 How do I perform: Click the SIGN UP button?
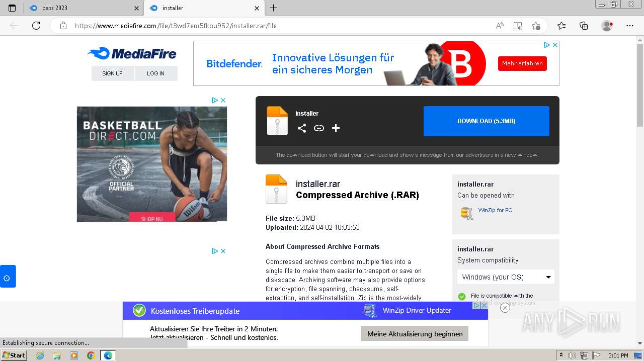[112, 73]
